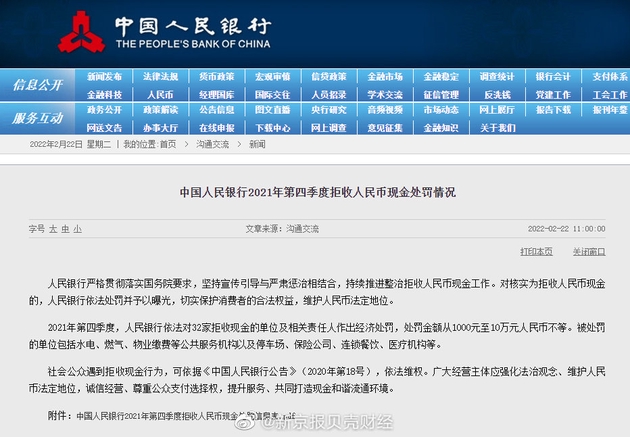The image size is (630, 437).
Task: Open 报刊年鉴 navigation link
Action: click(x=610, y=110)
